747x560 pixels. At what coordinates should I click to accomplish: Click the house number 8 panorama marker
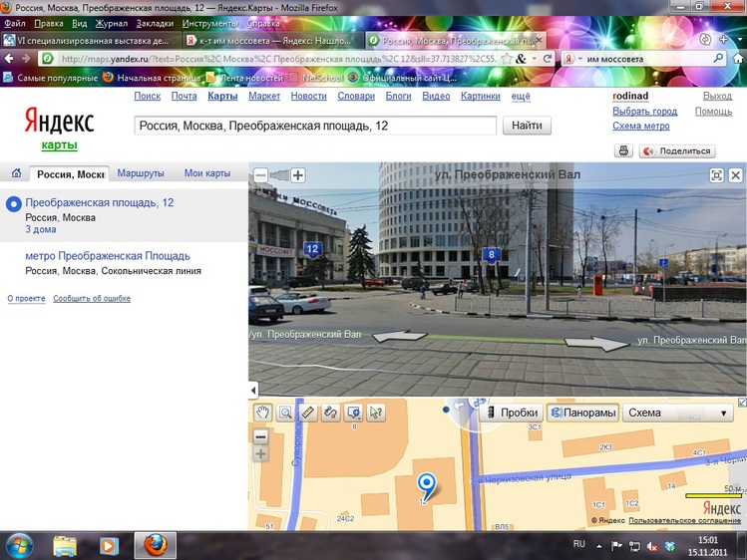(x=491, y=254)
